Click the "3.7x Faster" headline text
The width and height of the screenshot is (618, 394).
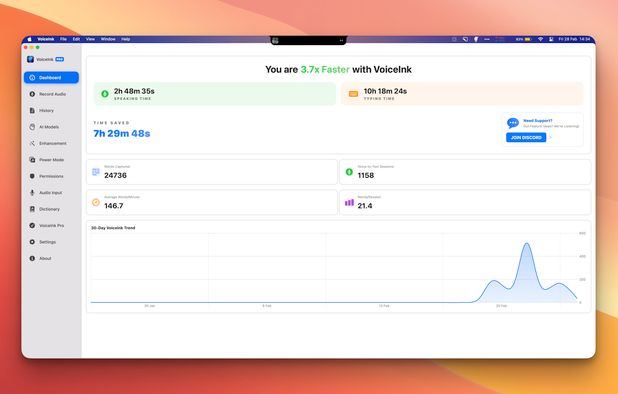(325, 69)
